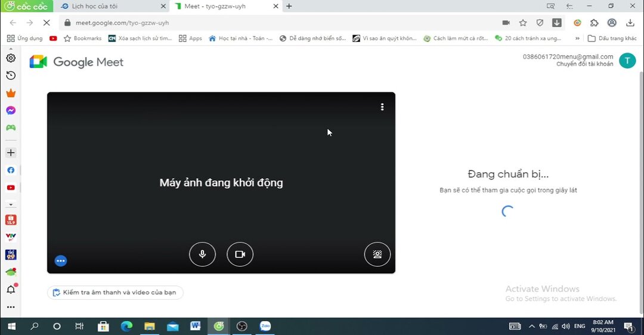This screenshot has height=335, width=644.
Task: Add a sidebar shortcut with plus icon
Action: [x=11, y=153]
